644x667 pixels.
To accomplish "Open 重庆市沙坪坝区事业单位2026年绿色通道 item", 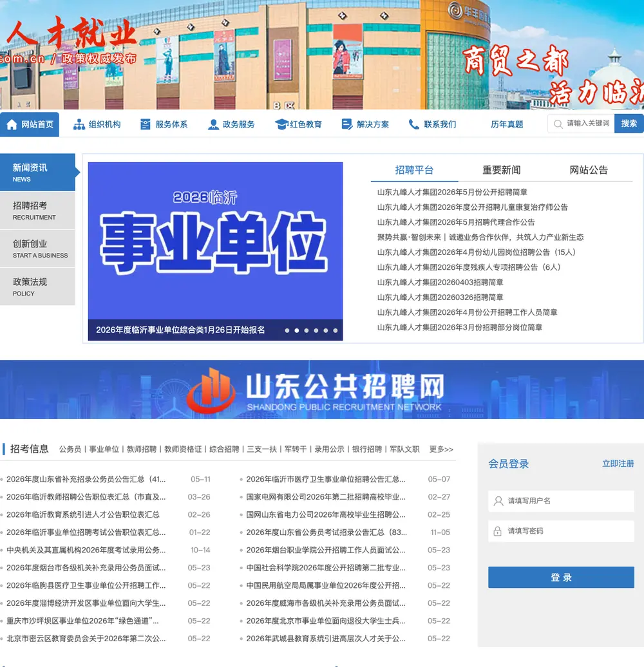I will [x=82, y=621].
